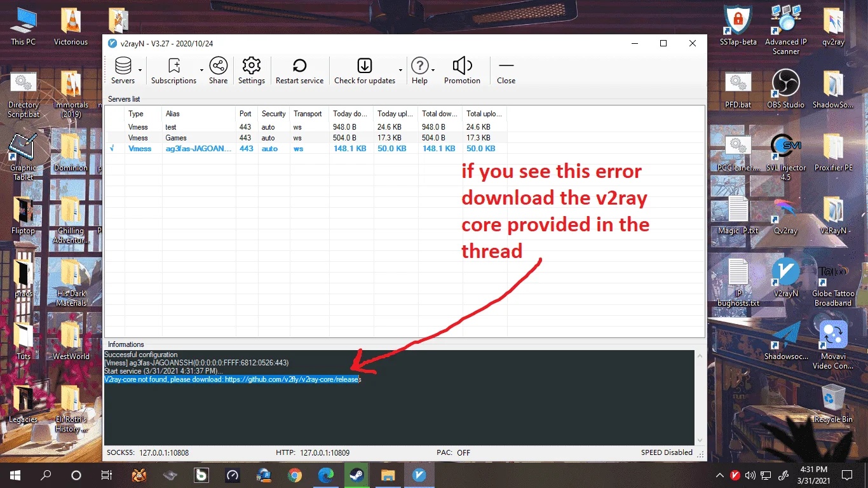Sort by the Transport column header
Image resolution: width=868 pixels, height=488 pixels.
tap(309, 114)
